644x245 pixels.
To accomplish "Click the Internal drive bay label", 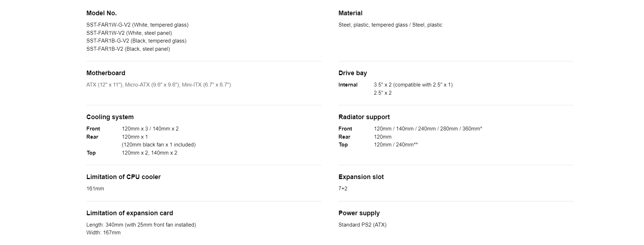I will click(348, 85).
